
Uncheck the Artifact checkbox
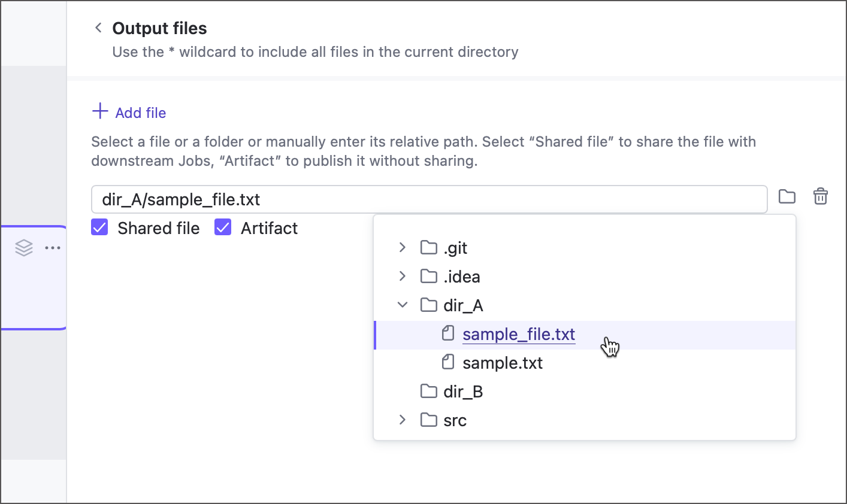[x=222, y=227]
